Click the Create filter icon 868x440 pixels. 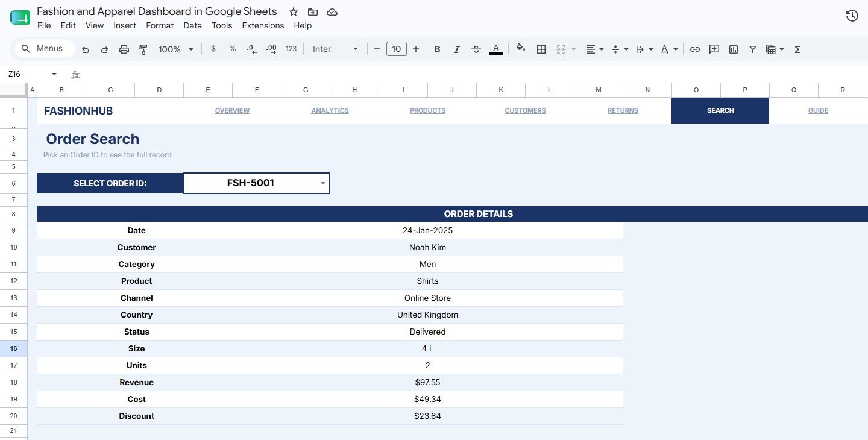click(x=753, y=49)
